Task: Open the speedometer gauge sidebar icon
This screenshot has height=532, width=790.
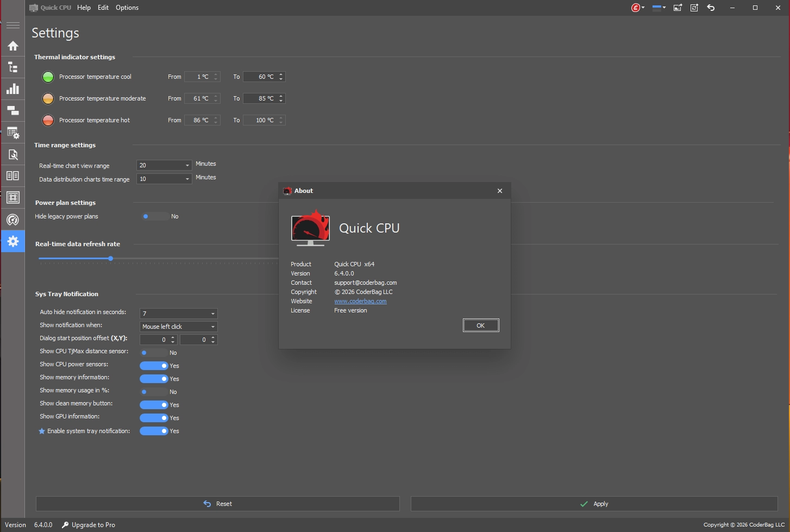Action: point(13,220)
